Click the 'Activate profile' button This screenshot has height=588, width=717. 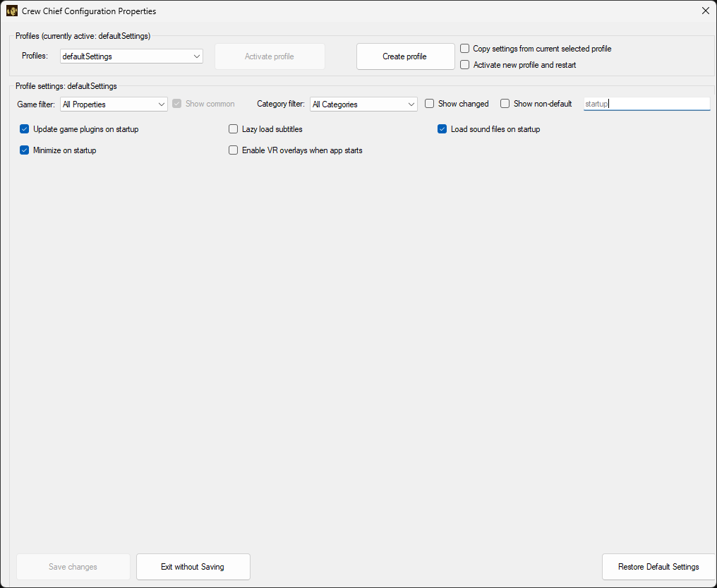270,56
